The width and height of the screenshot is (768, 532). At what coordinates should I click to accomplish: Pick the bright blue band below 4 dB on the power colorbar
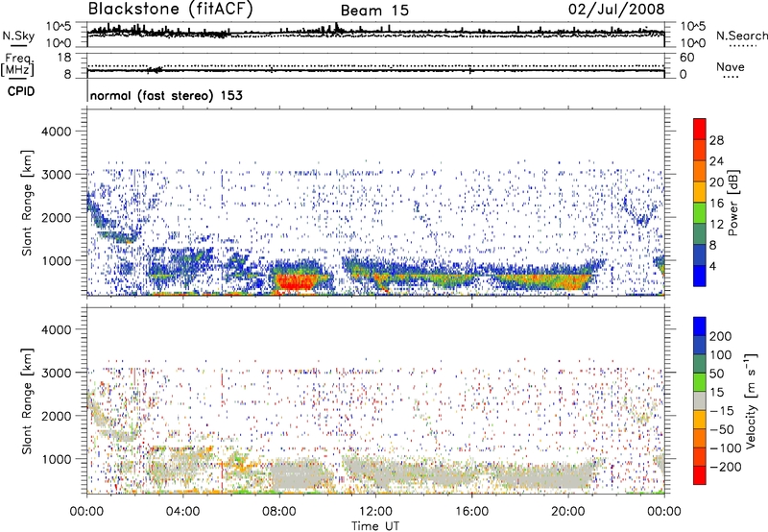pos(700,277)
